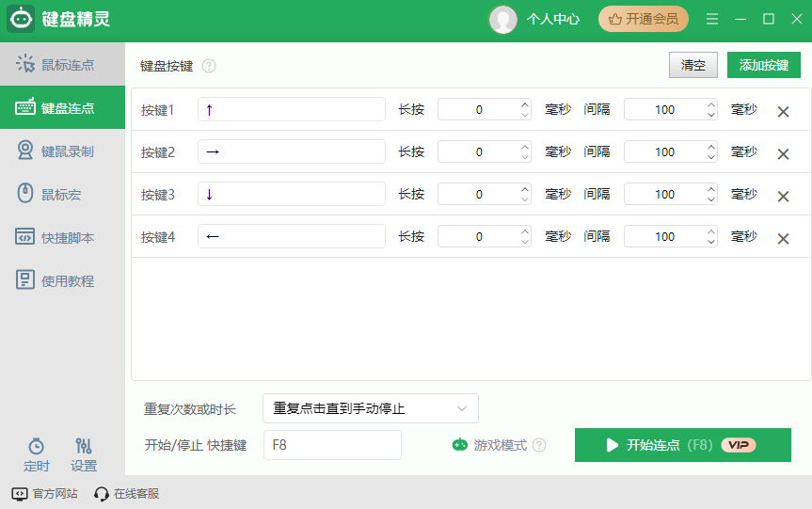Decrease 按键3 长按 duration with down arrow

tap(525, 199)
